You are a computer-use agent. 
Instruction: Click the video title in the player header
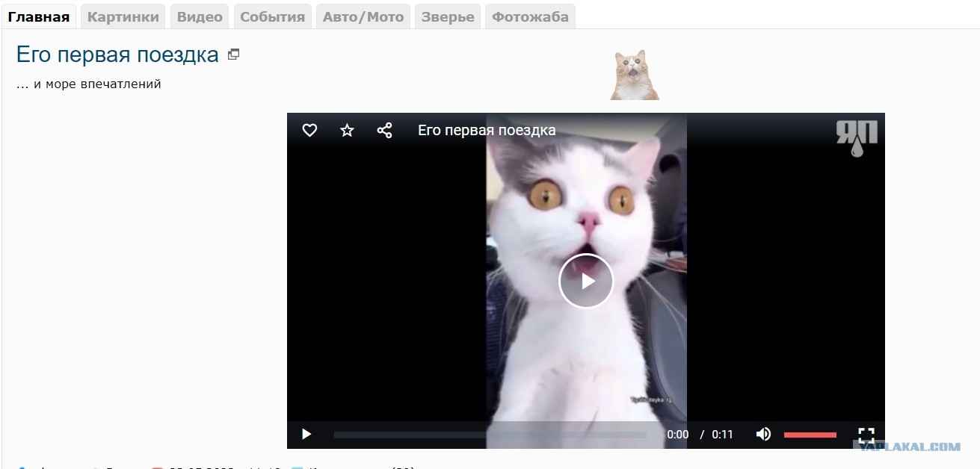[x=487, y=130]
